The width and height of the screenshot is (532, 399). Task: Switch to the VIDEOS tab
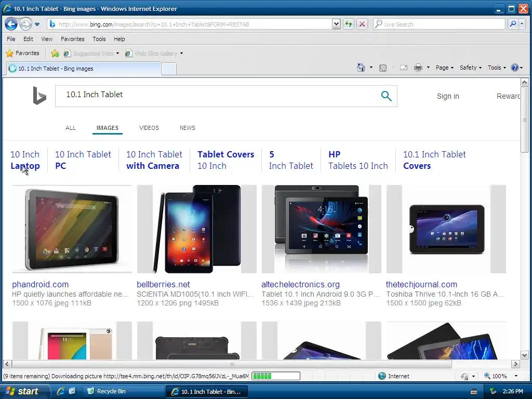(x=149, y=128)
